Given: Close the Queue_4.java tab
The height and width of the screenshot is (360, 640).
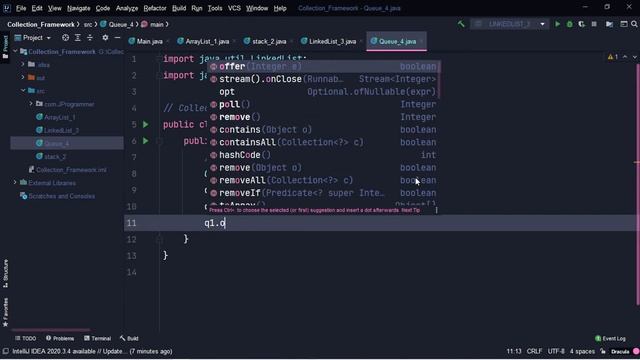Looking at the screenshot, I should (421, 42).
